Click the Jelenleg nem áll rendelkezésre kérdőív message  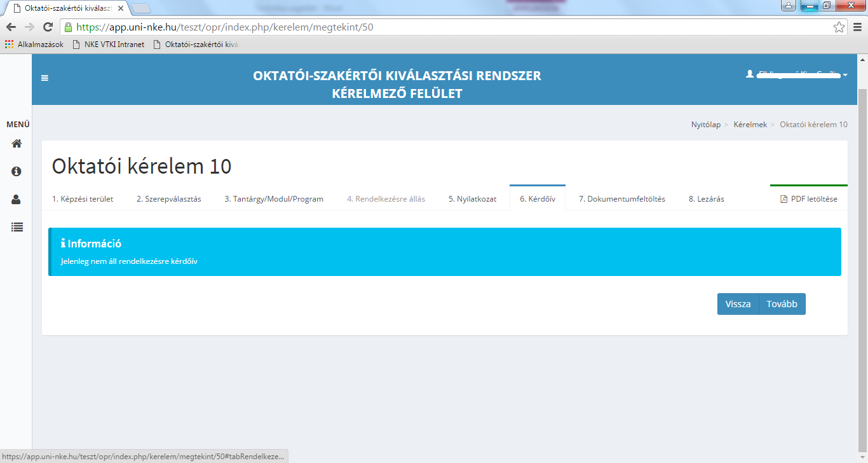coord(129,261)
